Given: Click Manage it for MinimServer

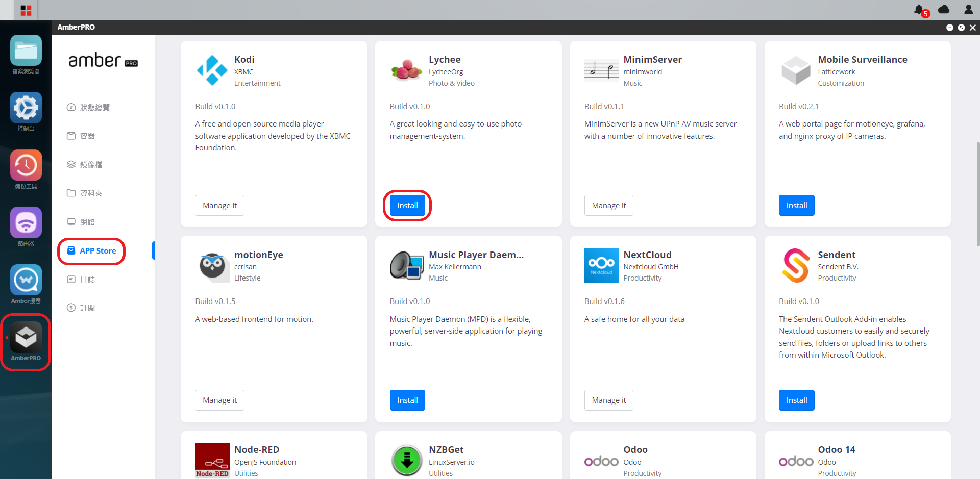Looking at the screenshot, I should (x=609, y=205).
